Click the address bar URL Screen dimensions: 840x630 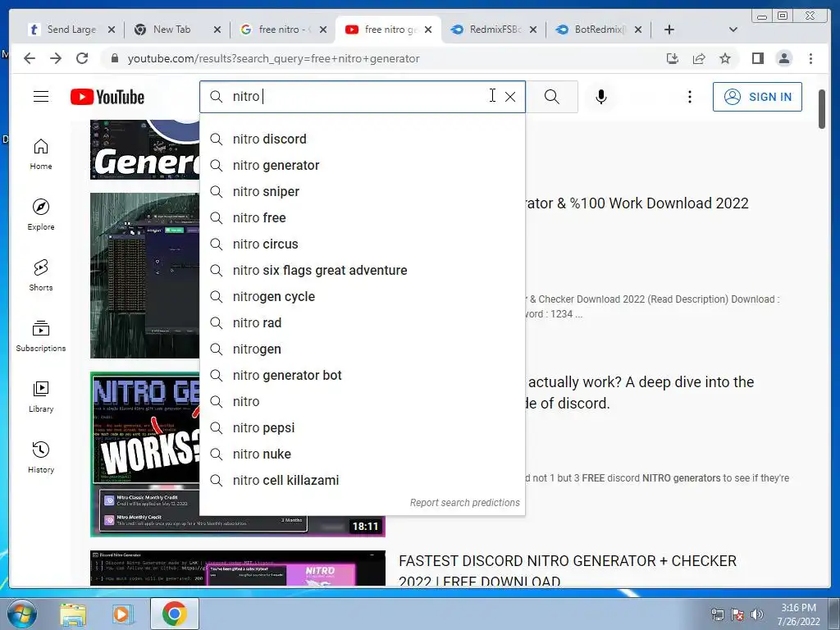tap(273, 58)
